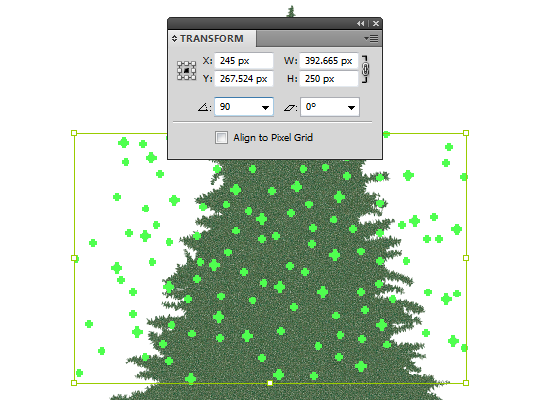Click the bottom-right bounding box handle
Screen dimensions: 550x400
[x=466, y=383]
